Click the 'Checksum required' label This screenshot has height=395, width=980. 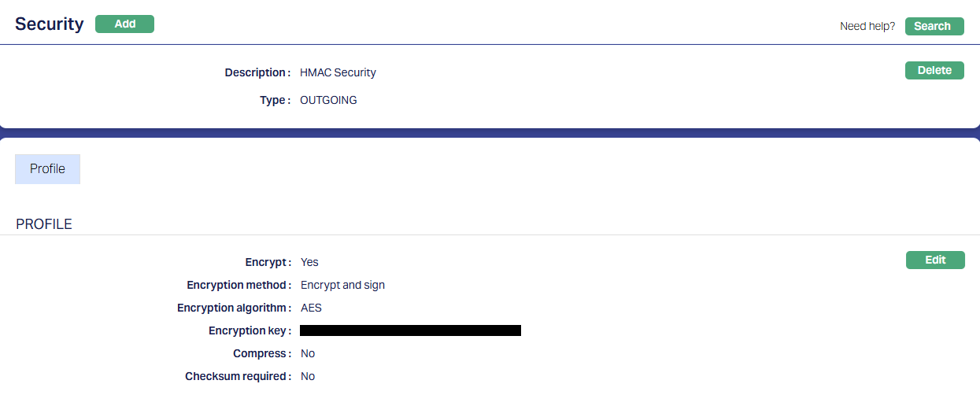[x=237, y=376]
